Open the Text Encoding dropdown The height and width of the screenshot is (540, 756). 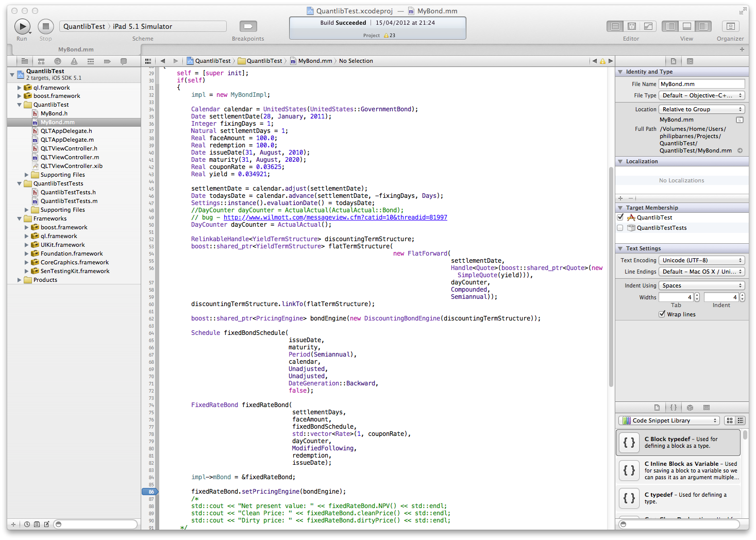(x=702, y=260)
